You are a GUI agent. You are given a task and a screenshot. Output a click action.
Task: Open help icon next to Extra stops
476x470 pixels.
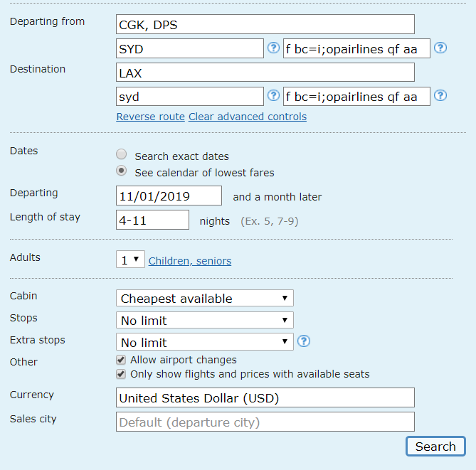click(x=304, y=341)
